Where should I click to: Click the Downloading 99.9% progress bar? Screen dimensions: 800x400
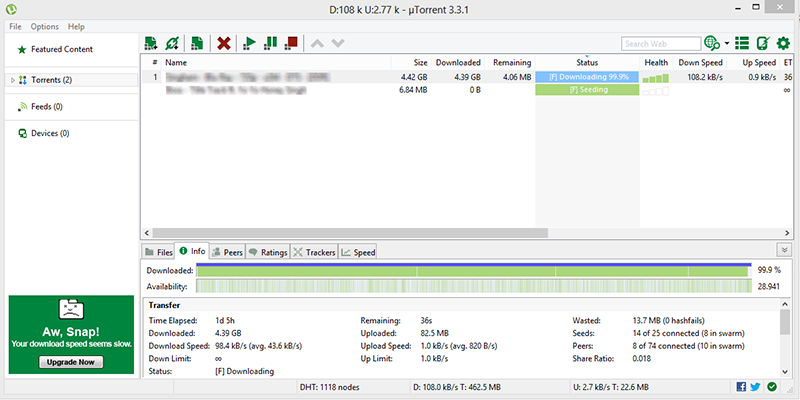click(587, 77)
